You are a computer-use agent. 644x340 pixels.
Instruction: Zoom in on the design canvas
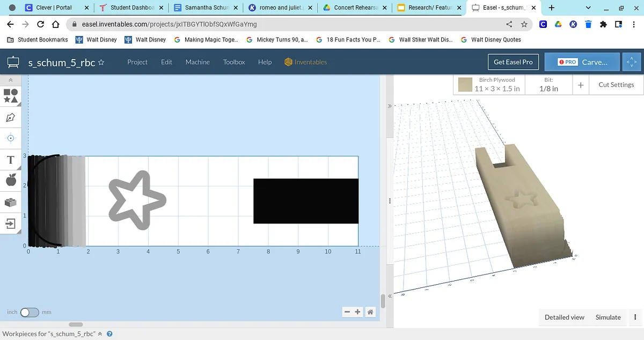[358, 312]
